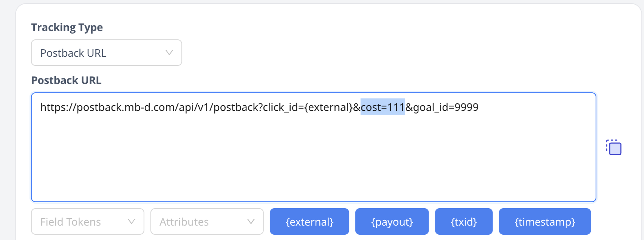Open the Field Tokens dropdown
The width and height of the screenshot is (644, 240).
pyautogui.click(x=87, y=221)
